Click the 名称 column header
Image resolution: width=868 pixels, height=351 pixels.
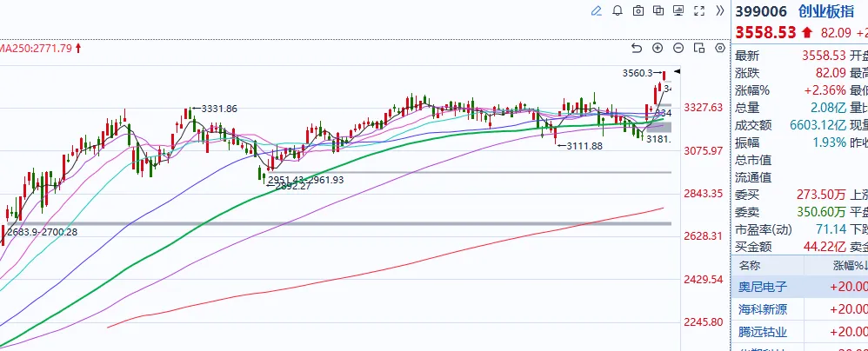750,265
